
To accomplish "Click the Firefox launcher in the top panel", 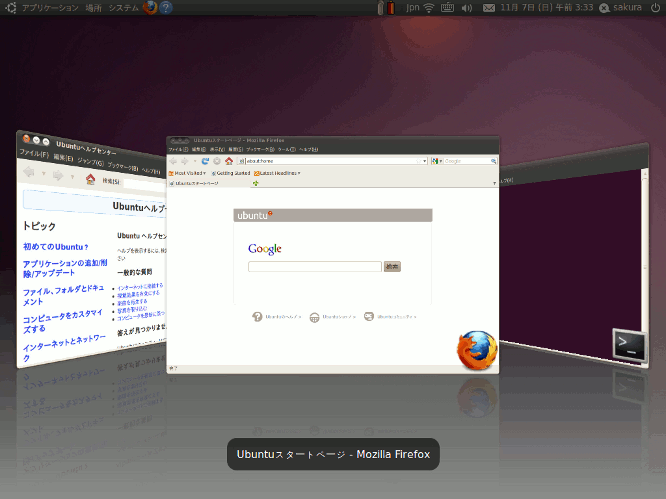I will click(150, 8).
